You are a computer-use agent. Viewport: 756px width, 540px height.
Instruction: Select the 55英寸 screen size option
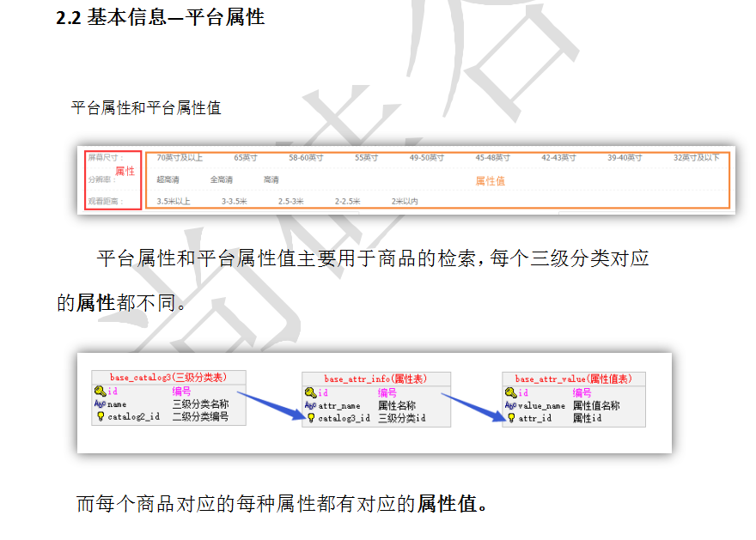[366, 158]
